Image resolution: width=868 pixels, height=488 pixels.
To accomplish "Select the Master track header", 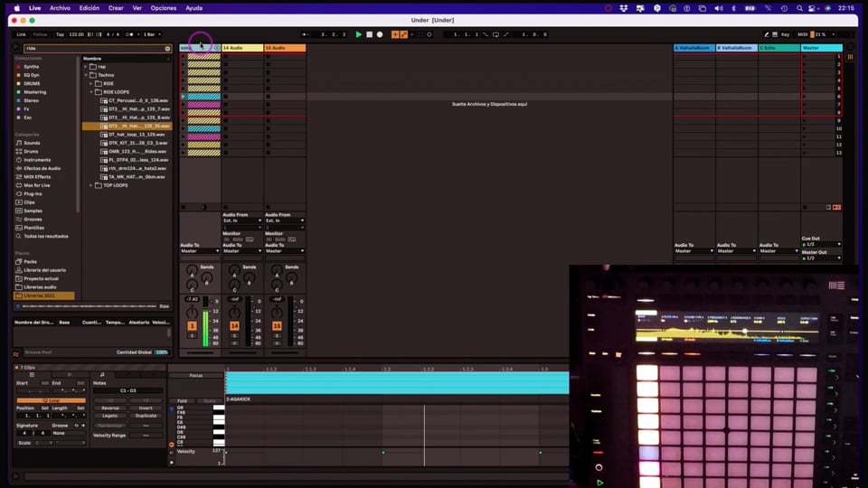I will 822,48.
